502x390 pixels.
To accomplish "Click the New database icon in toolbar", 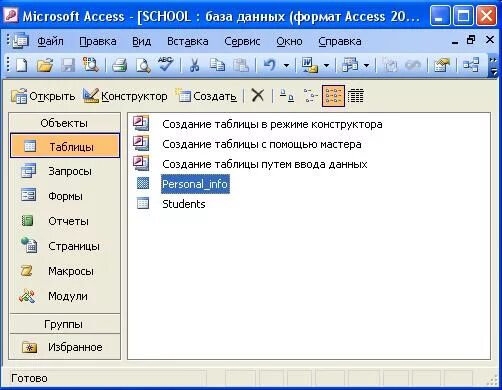I will 22,65.
